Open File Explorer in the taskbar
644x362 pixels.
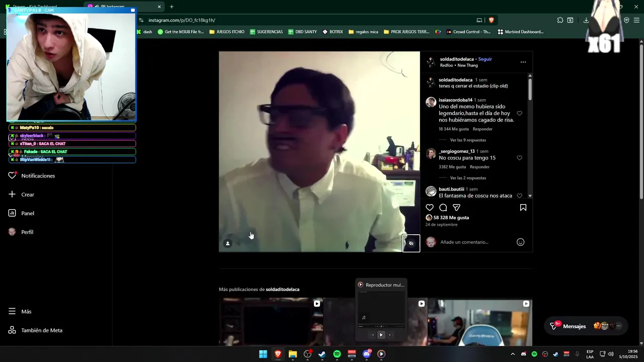tap(293, 354)
